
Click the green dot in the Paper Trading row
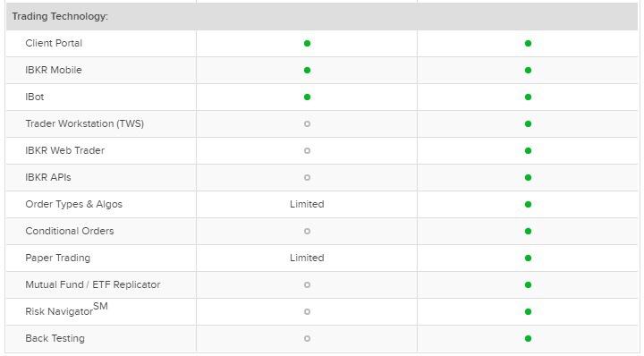(528, 258)
